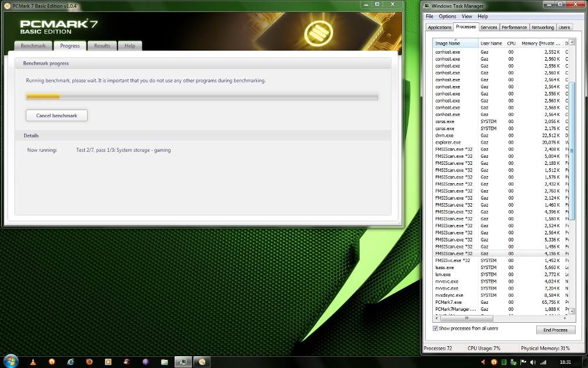
Task: Click the orange flame taskbar icon
Action: pos(52,362)
